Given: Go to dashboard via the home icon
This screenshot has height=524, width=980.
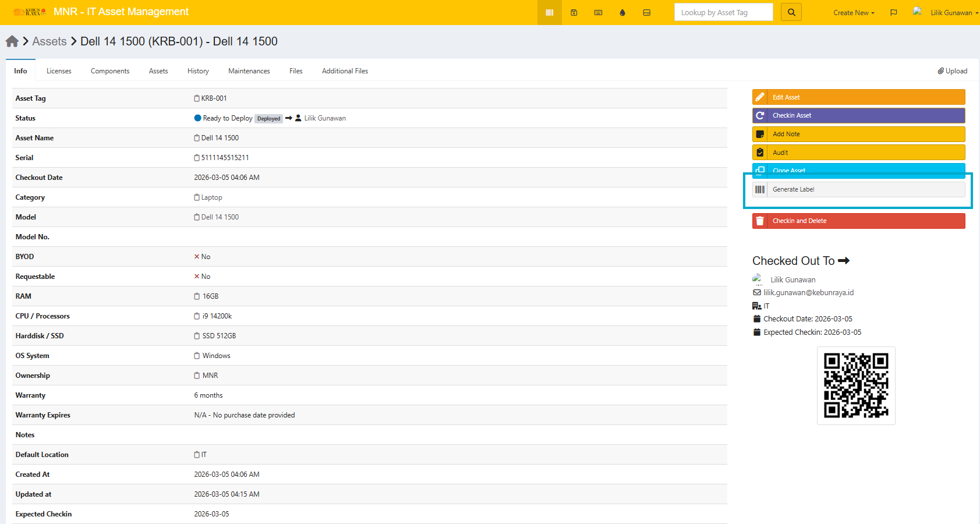Looking at the screenshot, I should (x=12, y=41).
